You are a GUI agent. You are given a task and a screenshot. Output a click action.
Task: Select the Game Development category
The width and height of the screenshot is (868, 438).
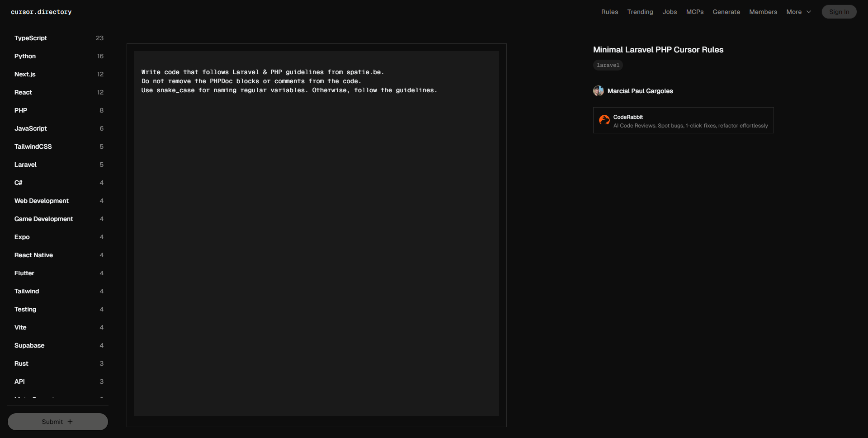tap(43, 219)
